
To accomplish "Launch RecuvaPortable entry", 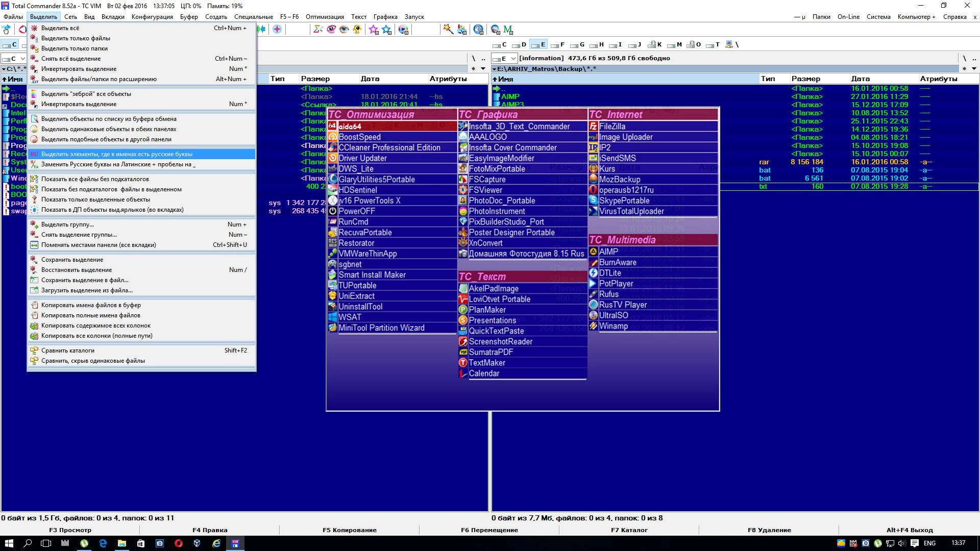I will [x=392, y=232].
